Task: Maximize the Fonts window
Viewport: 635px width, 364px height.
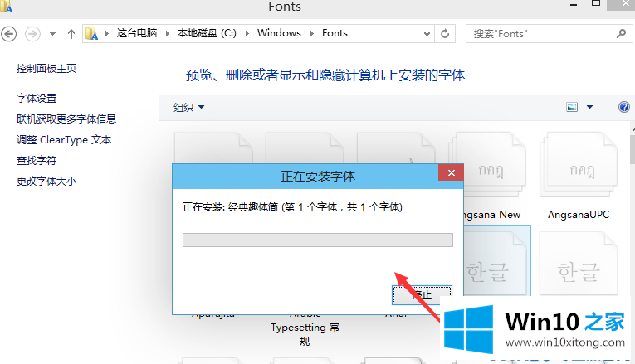Action: pyautogui.click(x=596, y=3)
